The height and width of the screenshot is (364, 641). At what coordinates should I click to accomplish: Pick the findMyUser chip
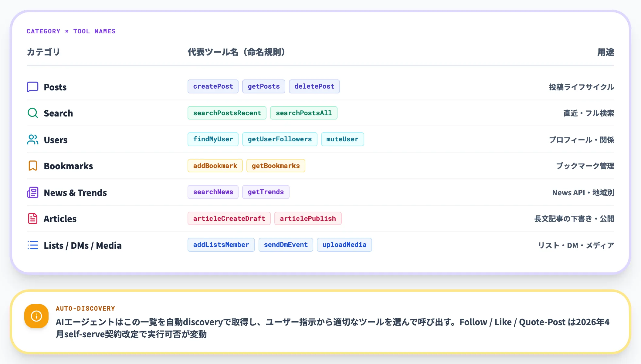pos(213,139)
